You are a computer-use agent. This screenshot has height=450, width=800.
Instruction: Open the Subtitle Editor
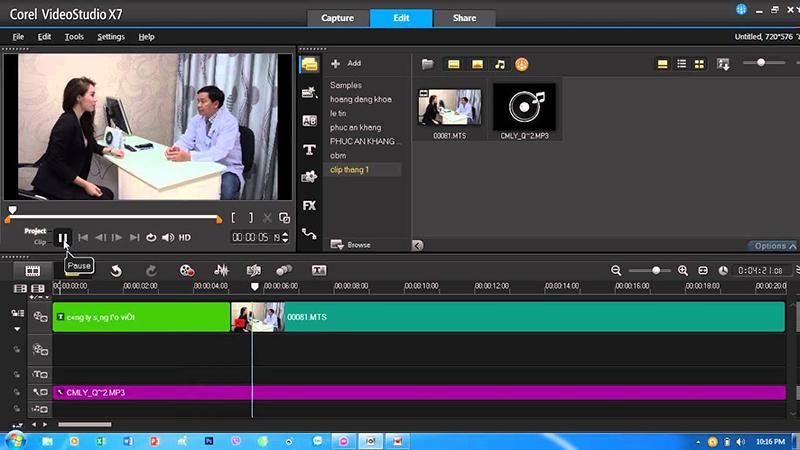[319, 270]
